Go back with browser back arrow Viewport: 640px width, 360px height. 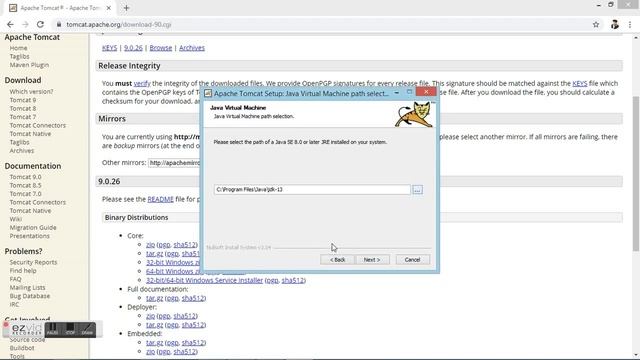(10, 24)
